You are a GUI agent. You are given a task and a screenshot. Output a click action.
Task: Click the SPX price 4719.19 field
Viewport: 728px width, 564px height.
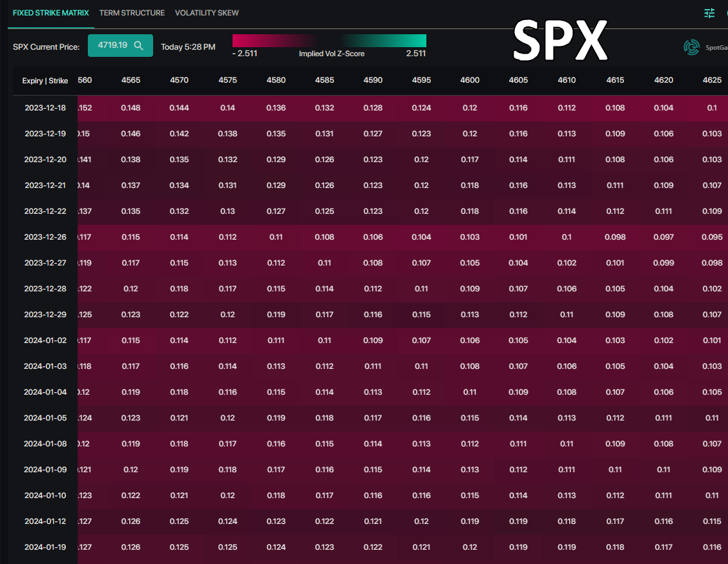120,45
